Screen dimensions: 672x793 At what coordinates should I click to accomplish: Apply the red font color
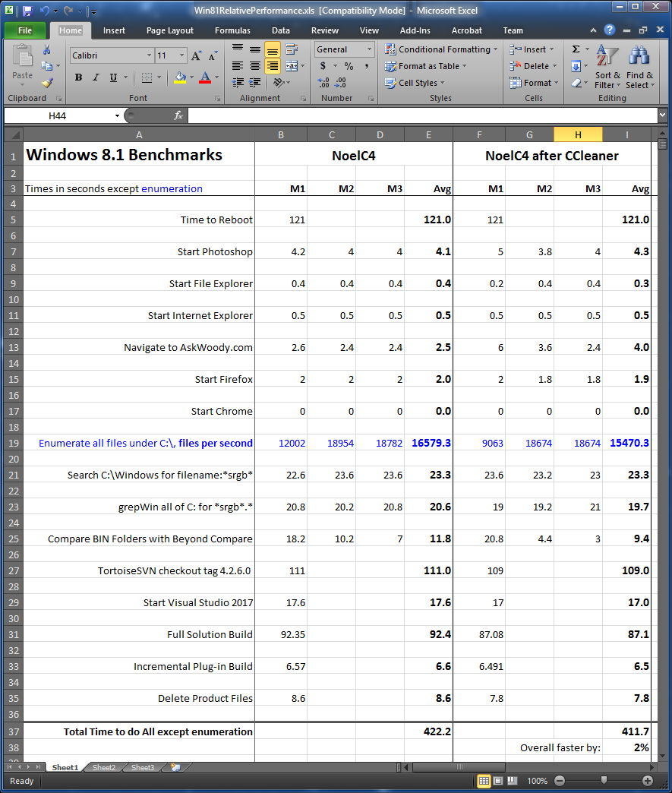(x=205, y=77)
